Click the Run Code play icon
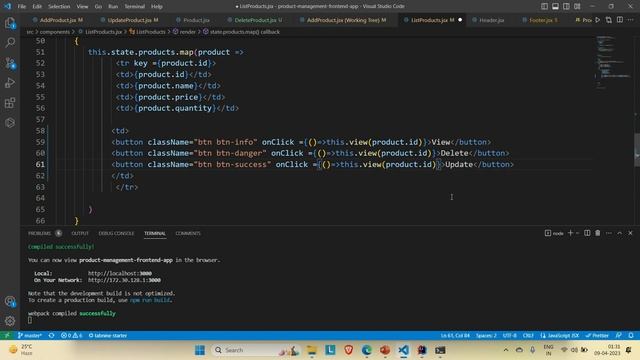The height and width of the screenshot is (360, 640). (x=598, y=20)
